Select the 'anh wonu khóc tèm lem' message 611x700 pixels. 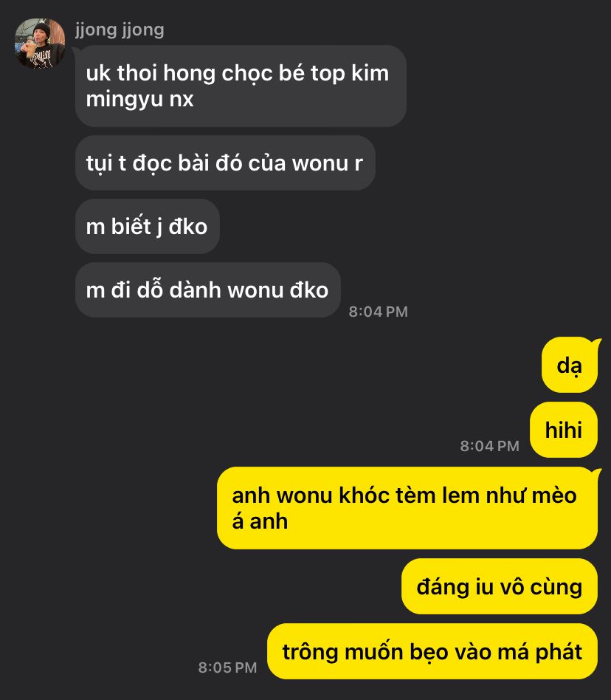(x=407, y=508)
